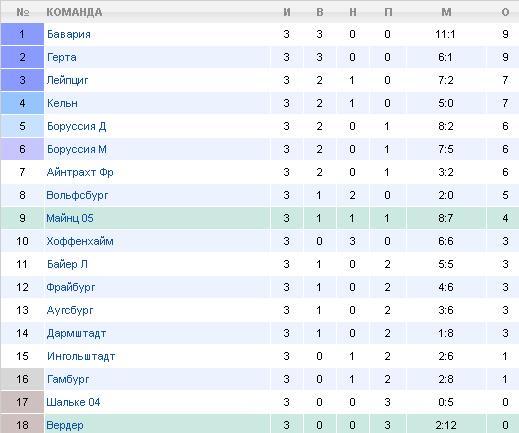Open Боруссия Д team page
This screenshot has width=519, height=433.
point(77,126)
